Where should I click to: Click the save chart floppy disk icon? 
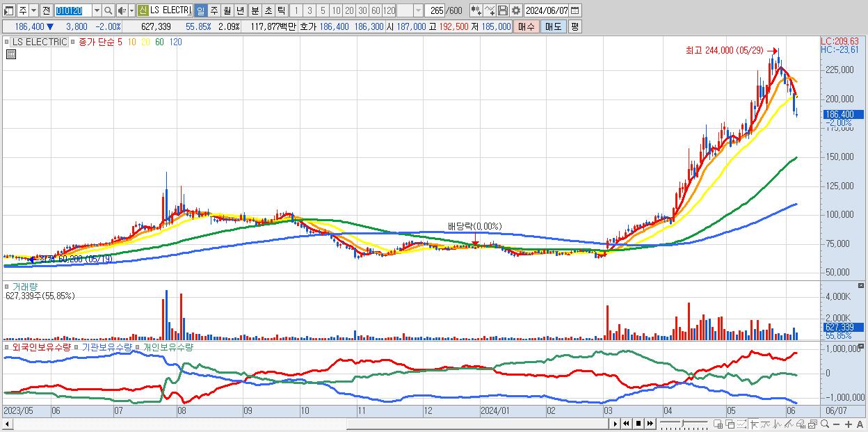point(502,10)
